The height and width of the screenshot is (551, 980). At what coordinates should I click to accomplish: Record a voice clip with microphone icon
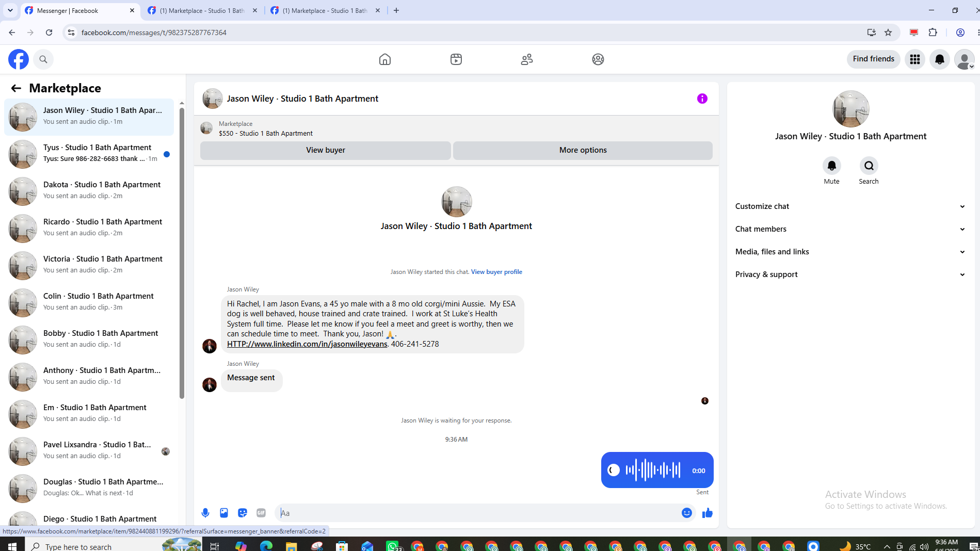[205, 513]
